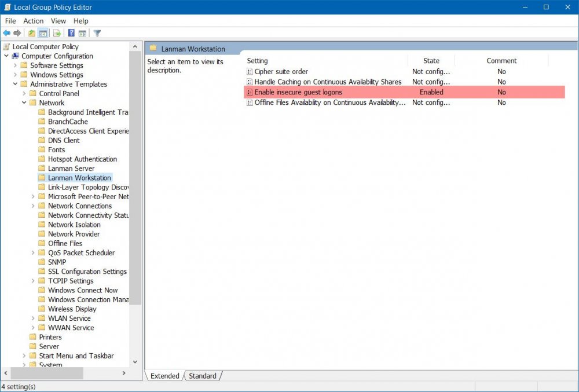
Task: Toggle the Show/Hide Console Tree icon
Action: coord(43,33)
